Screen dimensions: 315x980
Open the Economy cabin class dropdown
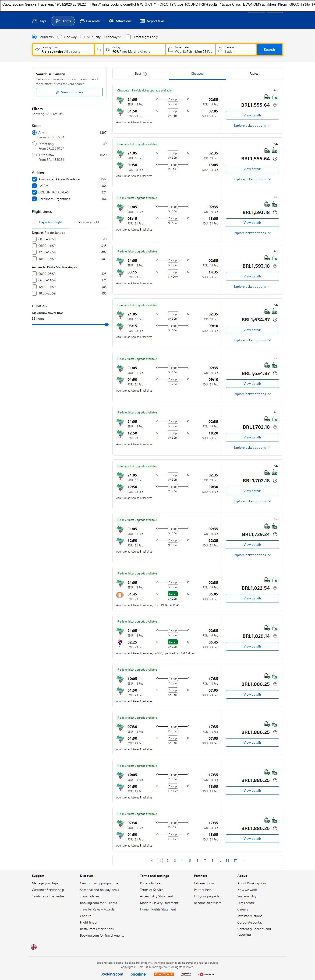coord(113,37)
